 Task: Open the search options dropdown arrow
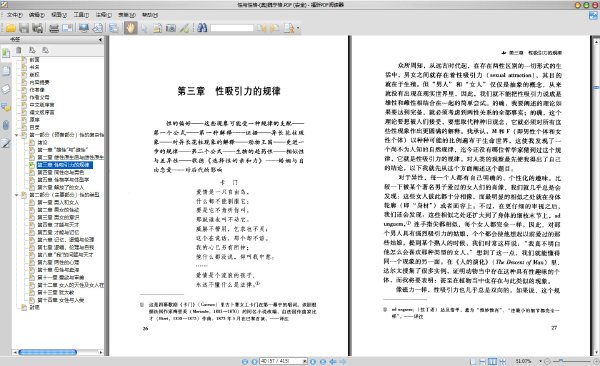point(298,28)
